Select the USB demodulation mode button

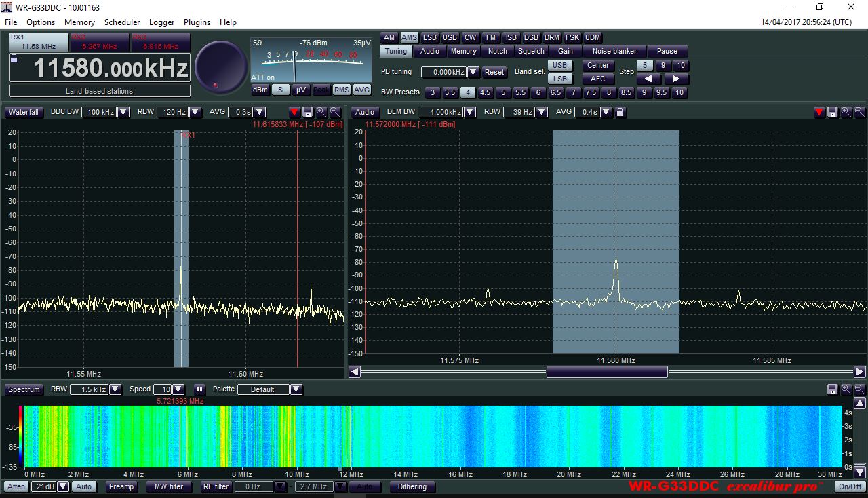tap(450, 37)
